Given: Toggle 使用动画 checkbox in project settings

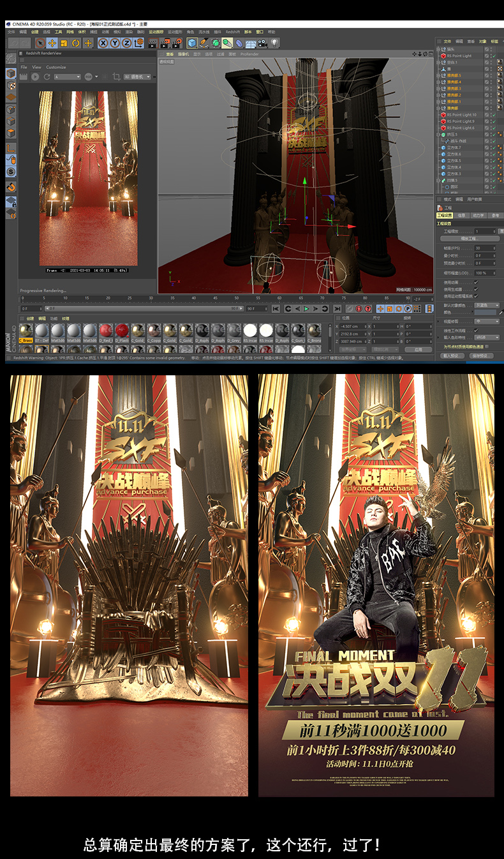Looking at the screenshot, I should [x=476, y=283].
